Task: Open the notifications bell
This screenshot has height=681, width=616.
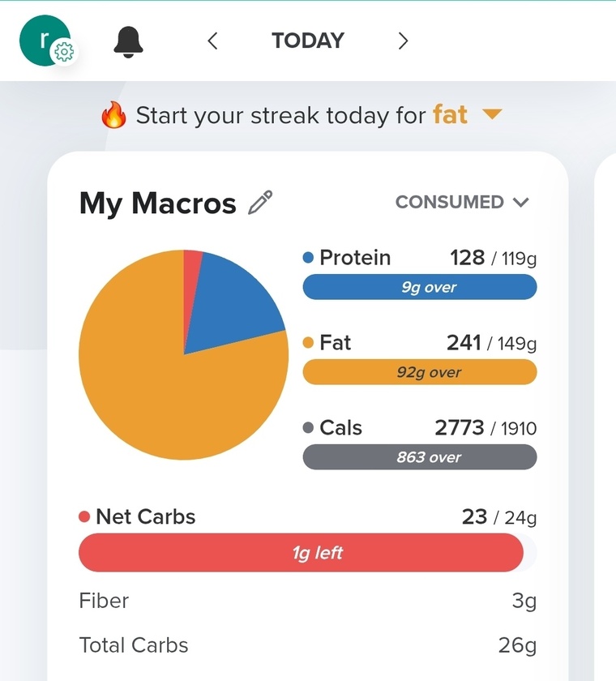Action: pos(128,41)
